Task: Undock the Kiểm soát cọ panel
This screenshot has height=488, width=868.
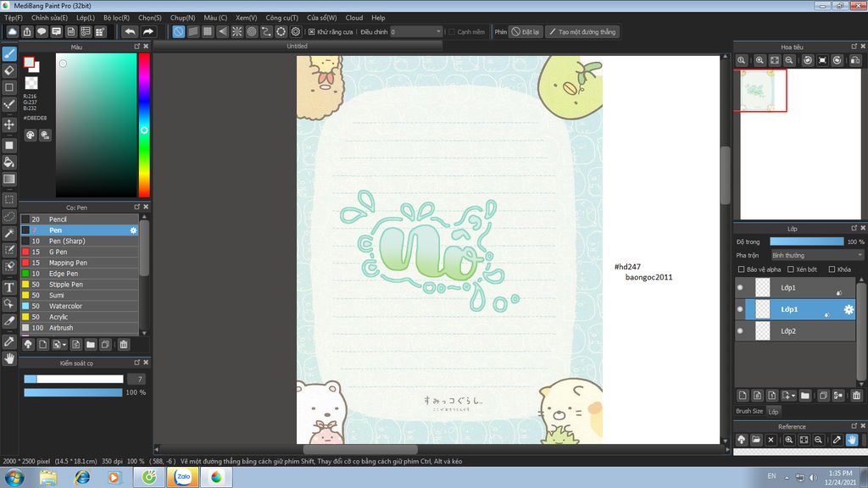Action: pos(136,363)
